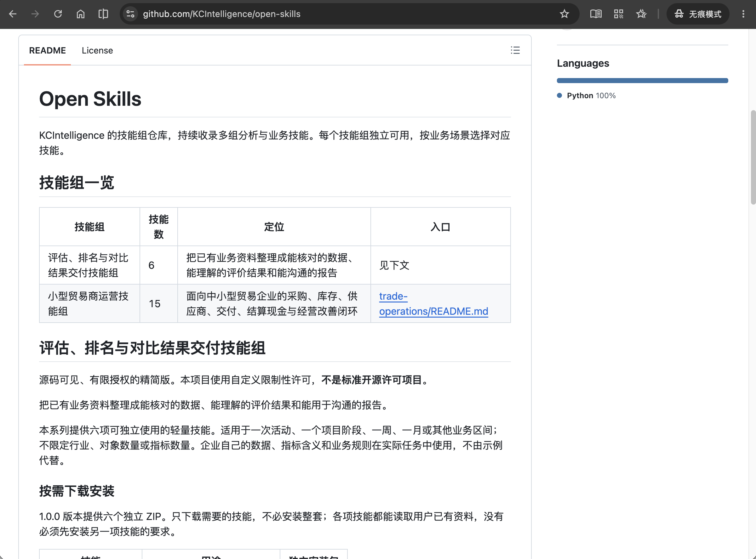
Task: Open the QR code icon
Action: pos(618,14)
